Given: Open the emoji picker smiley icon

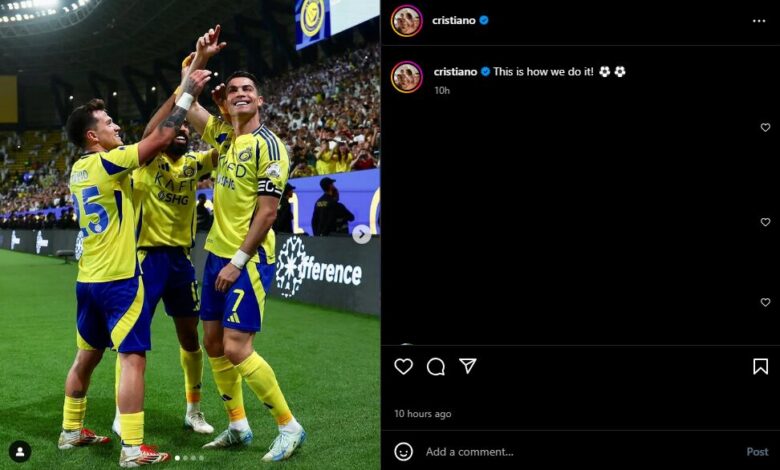Looking at the screenshot, I should tap(403, 452).
